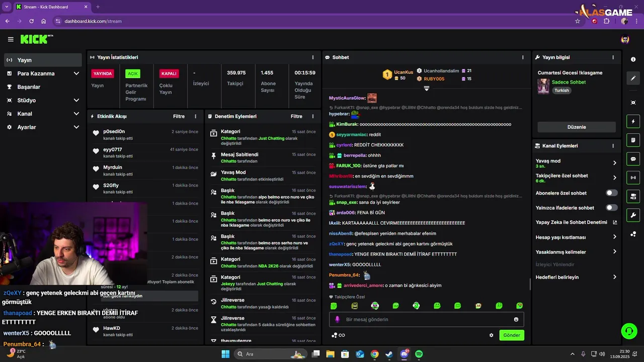Insert the first green emote in the emote row
This screenshot has width=644, height=362.
(334, 306)
